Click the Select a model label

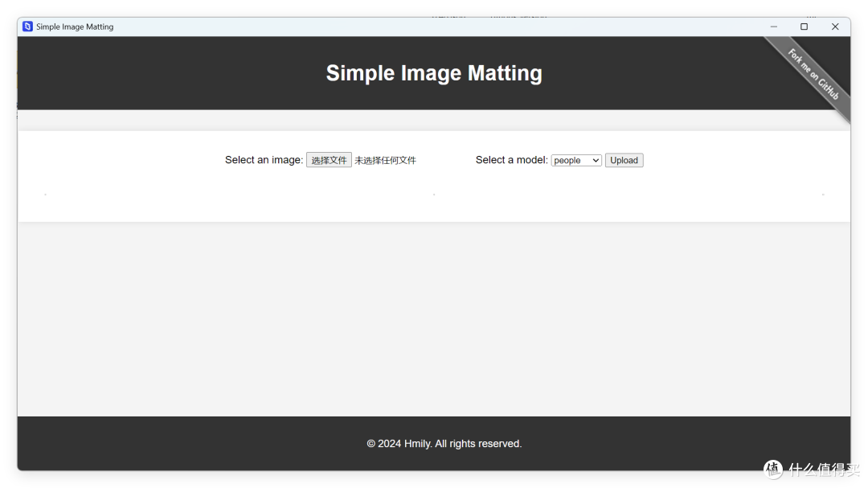pos(511,160)
